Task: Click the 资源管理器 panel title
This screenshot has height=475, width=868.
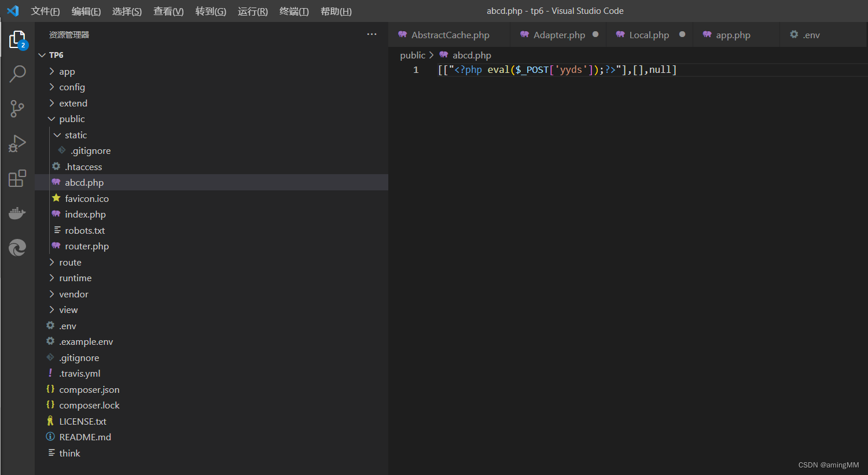Action: pyautogui.click(x=69, y=35)
